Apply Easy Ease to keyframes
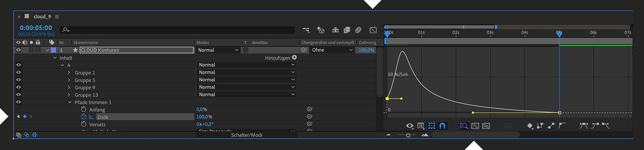This screenshot has height=150, width=644. [584, 126]
